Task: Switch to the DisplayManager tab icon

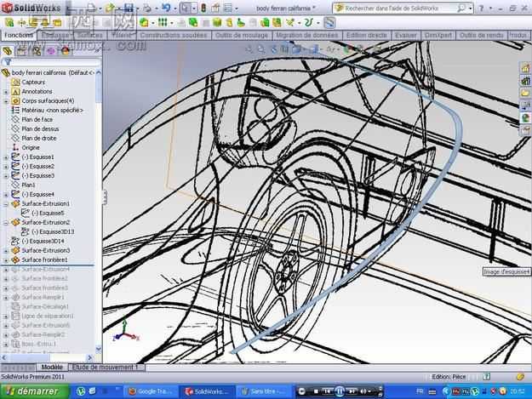Action: tap(66, 51)
